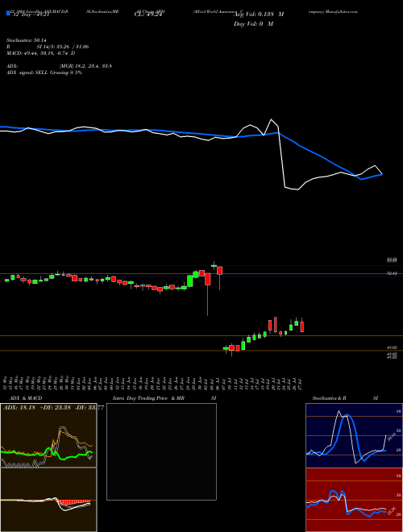Click the 'CL: 49.24' closing price label
Screen dimensions: 403x532
pyautogui.click(x=147, y=15)
